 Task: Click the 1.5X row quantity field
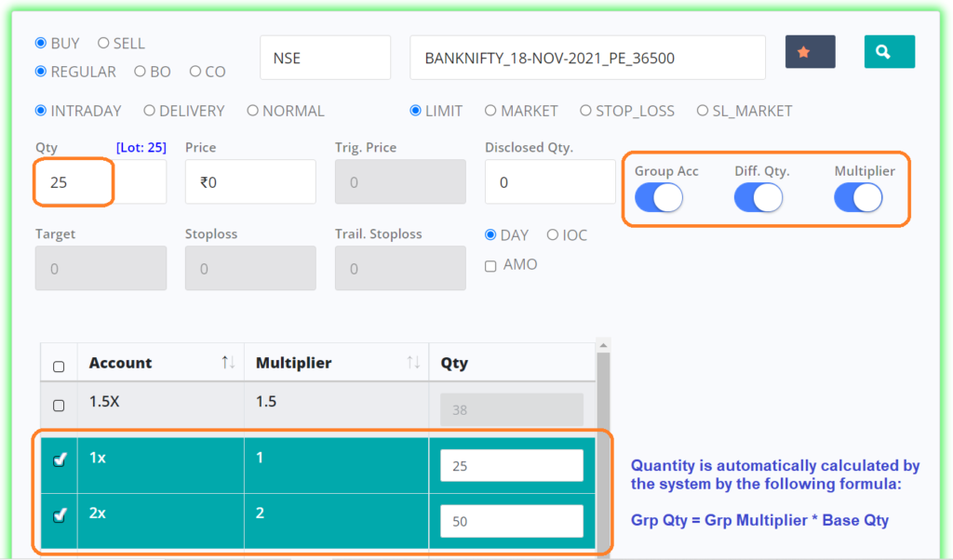512,410
